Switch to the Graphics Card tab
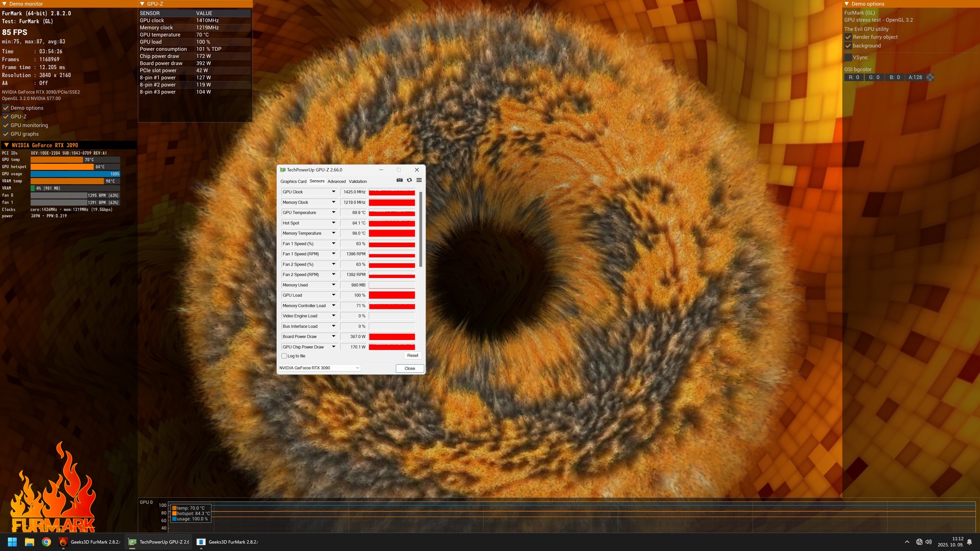This screenshot has height=551, width=980. pyautogui.click(x=293, y=181)
